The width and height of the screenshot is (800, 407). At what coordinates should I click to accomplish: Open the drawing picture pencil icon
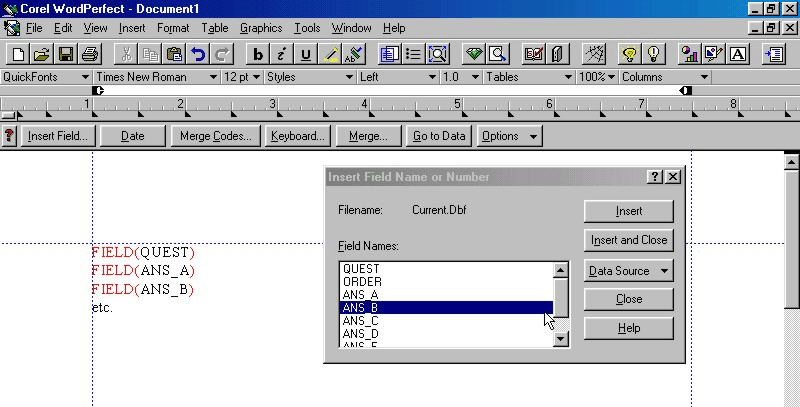click(x=714, y=54)
